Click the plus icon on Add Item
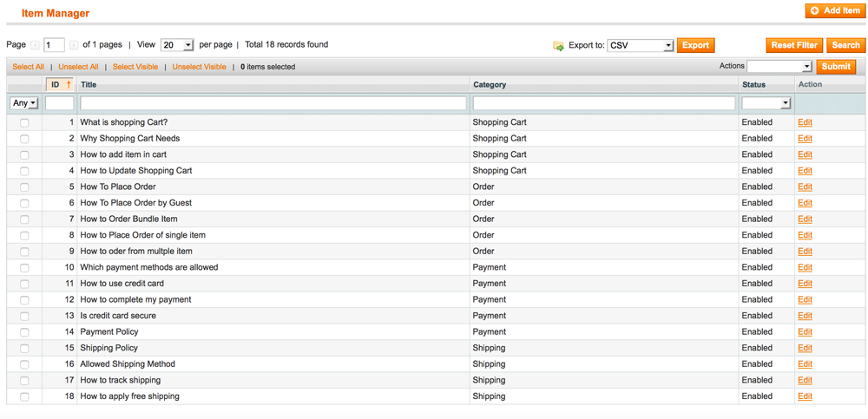Screen dimensions: 868x419 click(x=814, y=11)
